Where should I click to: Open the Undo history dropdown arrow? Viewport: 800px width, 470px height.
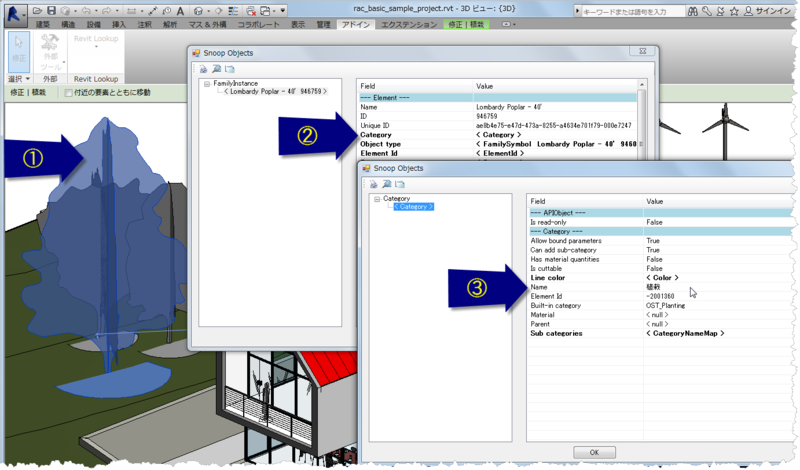95,11
